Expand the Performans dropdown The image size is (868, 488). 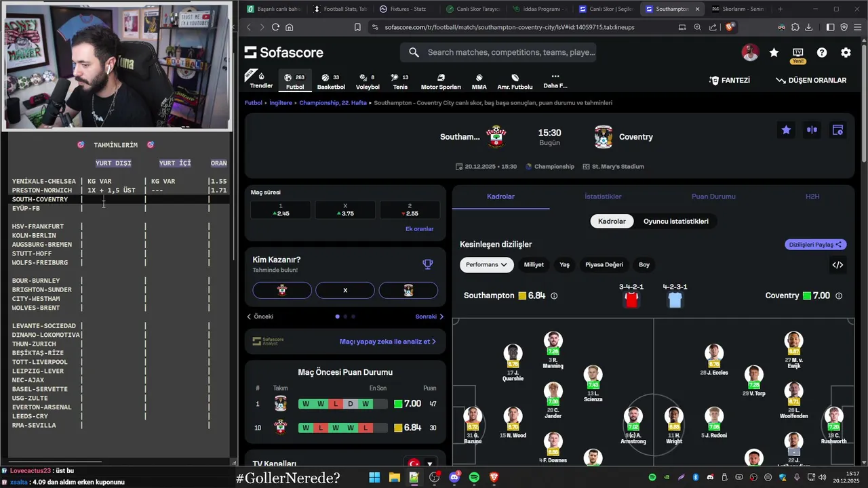[486, 265]
